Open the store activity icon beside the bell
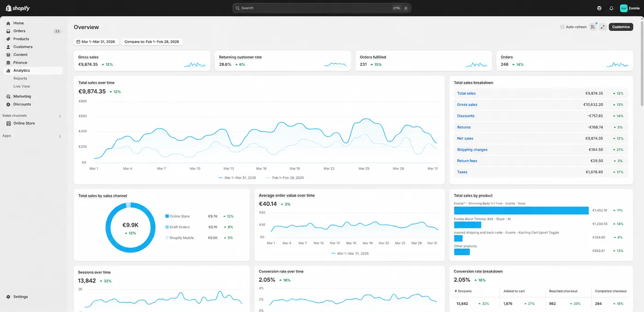Screen dimensions: 644x312 point(599,8)
